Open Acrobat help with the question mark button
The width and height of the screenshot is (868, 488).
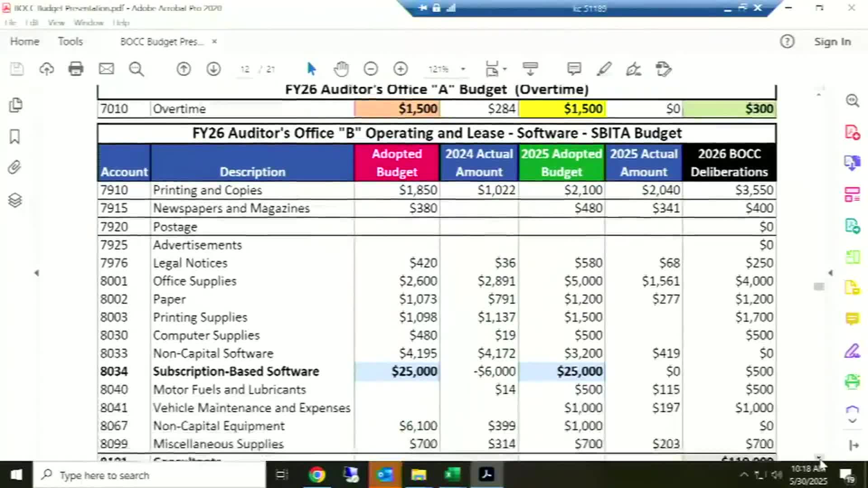click(787, 41)
